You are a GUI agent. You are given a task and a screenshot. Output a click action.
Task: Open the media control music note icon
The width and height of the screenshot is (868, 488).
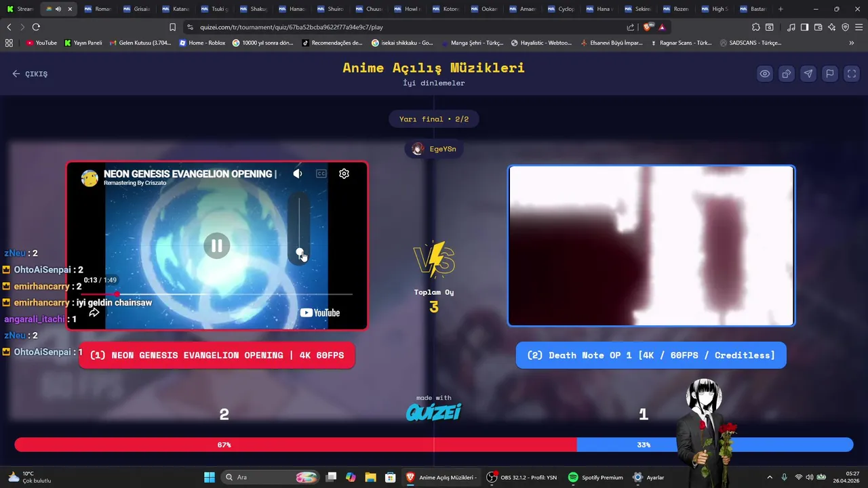point(791,27)
